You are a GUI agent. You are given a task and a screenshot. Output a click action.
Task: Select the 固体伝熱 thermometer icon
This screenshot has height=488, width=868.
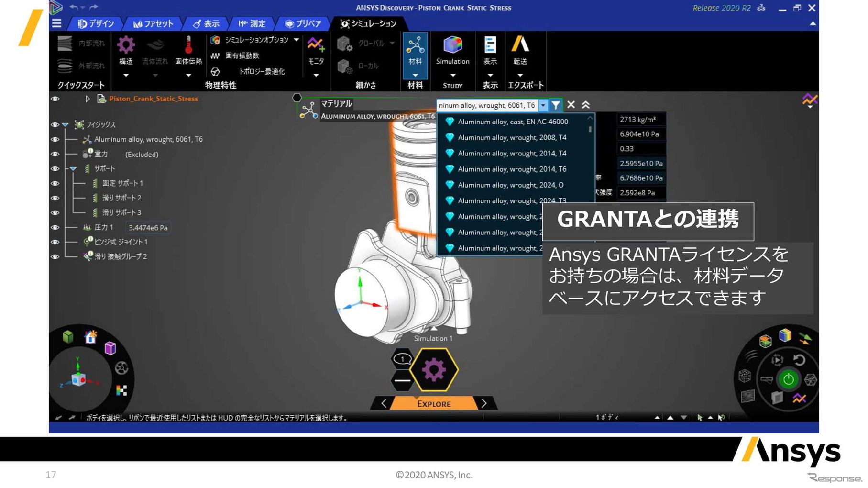(188, 45)
